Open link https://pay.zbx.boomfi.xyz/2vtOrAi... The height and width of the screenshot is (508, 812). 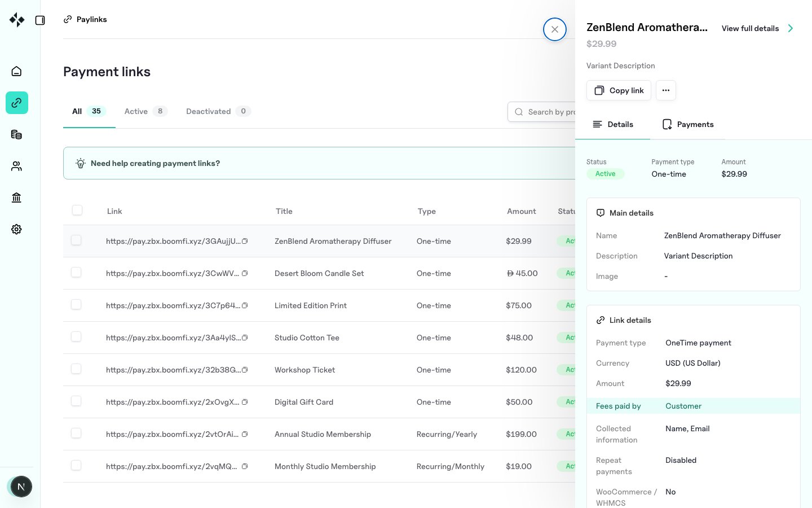pos(172,434)
